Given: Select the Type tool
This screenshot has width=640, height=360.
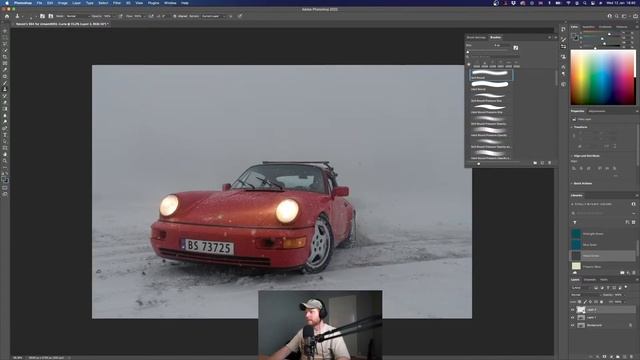Looking at the screenshot, I should pos(5,135).
